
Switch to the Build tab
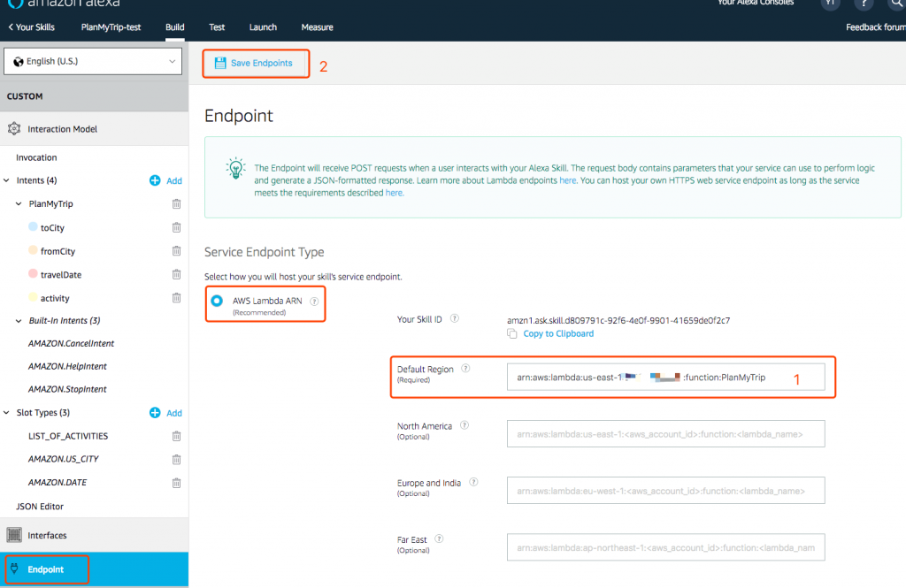[174, 27]
